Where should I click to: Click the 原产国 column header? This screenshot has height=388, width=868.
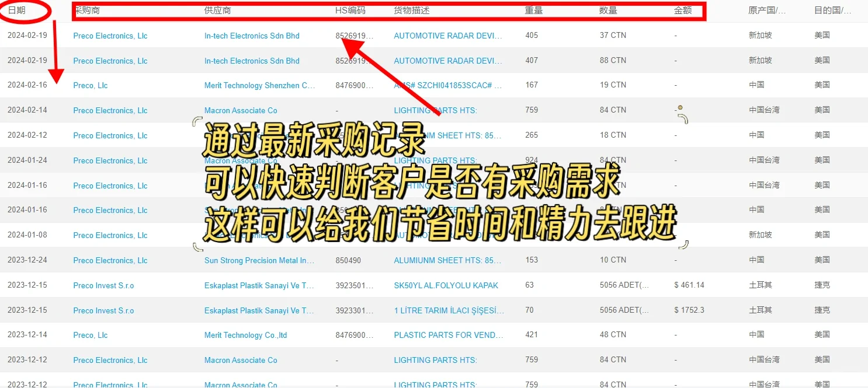pyautogui.click(x=767, y=11)
